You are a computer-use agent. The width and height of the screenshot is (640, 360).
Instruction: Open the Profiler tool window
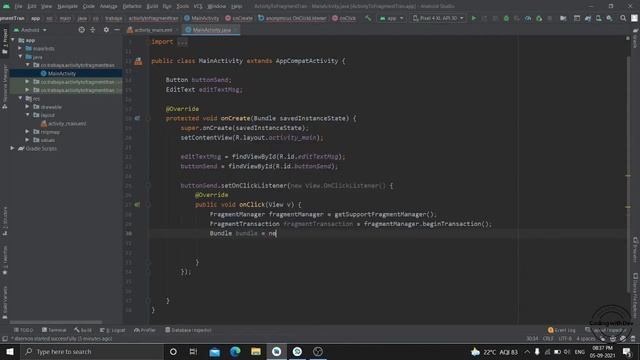pyautogui.click(x=145, y=330)
